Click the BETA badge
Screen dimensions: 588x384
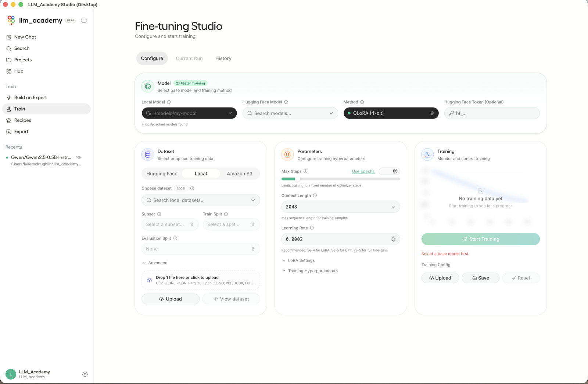pos(71,20)
